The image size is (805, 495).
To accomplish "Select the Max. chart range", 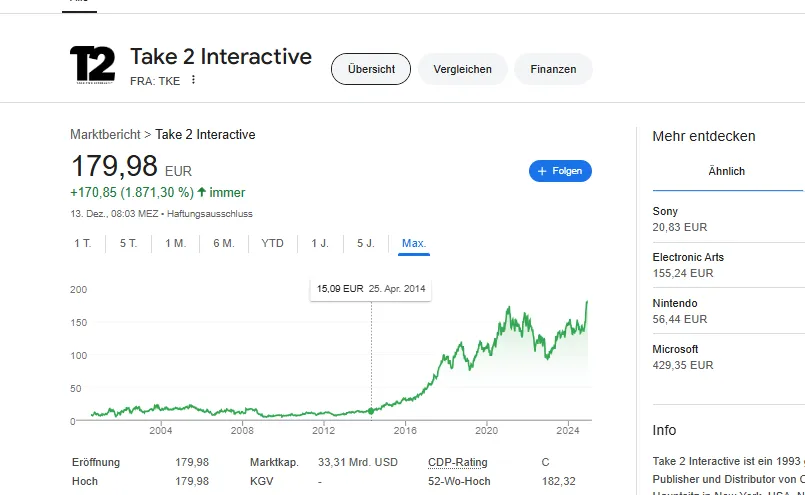I will coord(414,243).
